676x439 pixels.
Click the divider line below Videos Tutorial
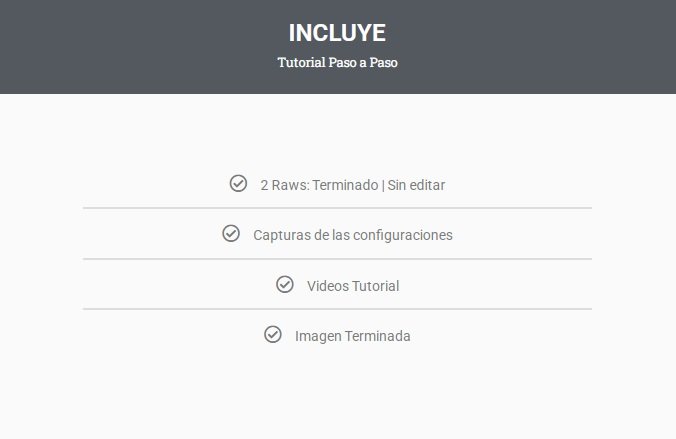tap(337, 309)
